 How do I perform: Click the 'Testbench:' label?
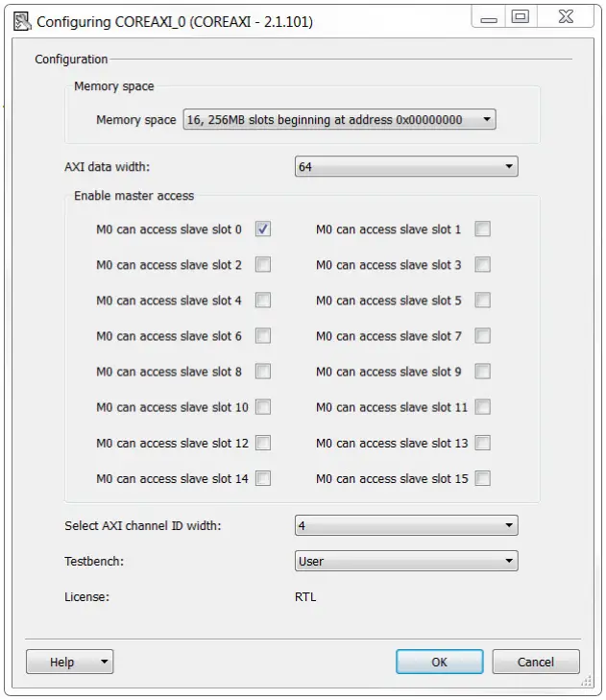pyautogui.click(x=94, y=561)
